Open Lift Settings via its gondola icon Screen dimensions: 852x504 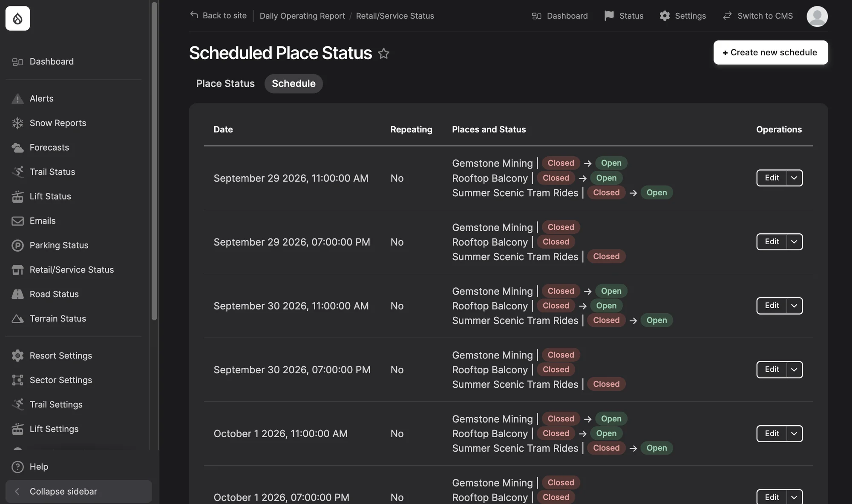tap(17, 429)
